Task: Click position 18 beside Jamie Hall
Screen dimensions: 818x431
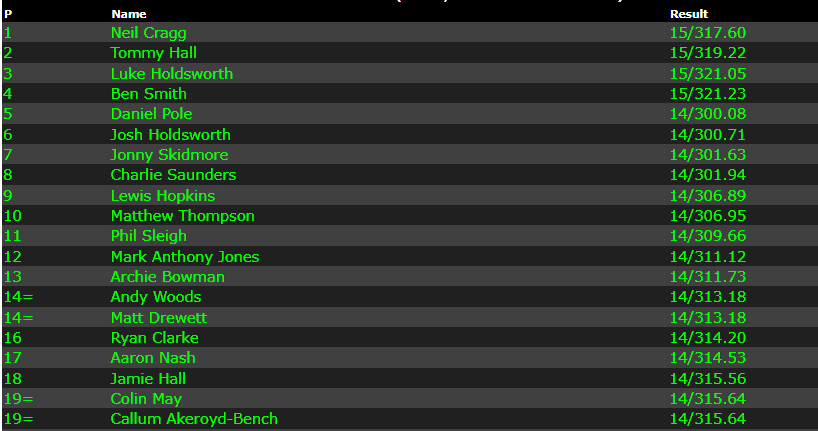Action: (x=12, y=379)
